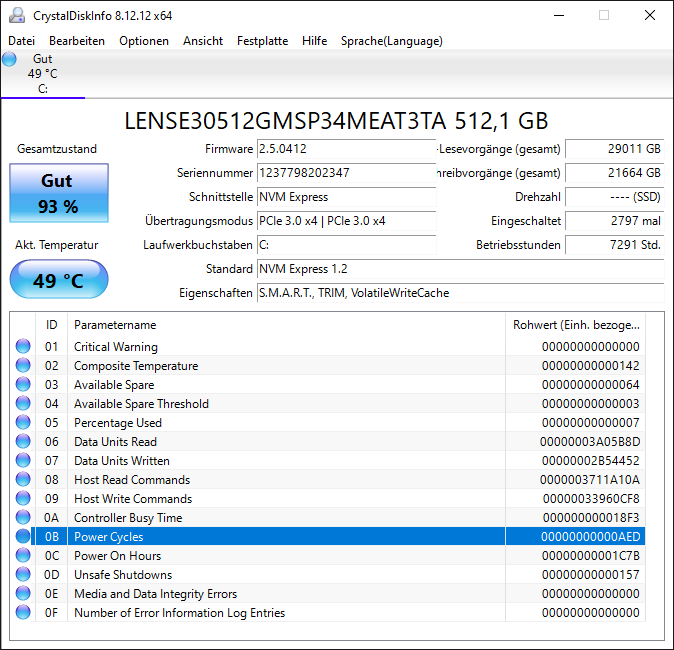Click status orb for Error Information Log Entries row
The image size is (674, 650).
[x=23, y=612]
